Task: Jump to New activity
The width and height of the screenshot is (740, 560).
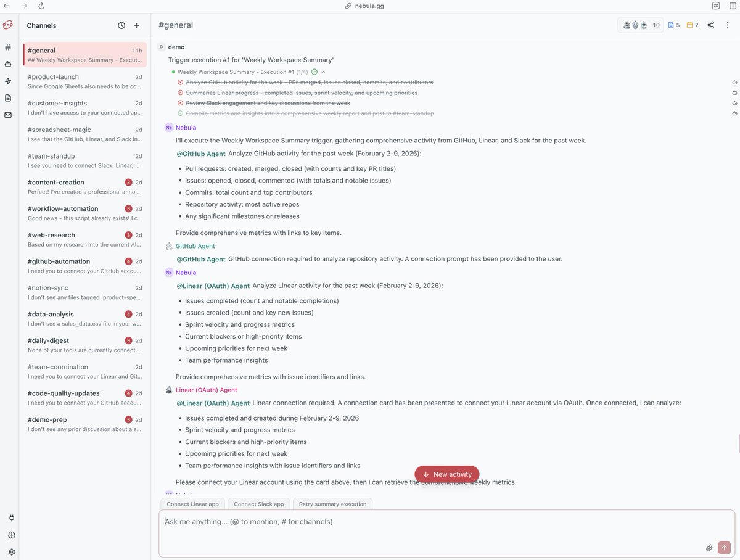Action: point(447,474)
